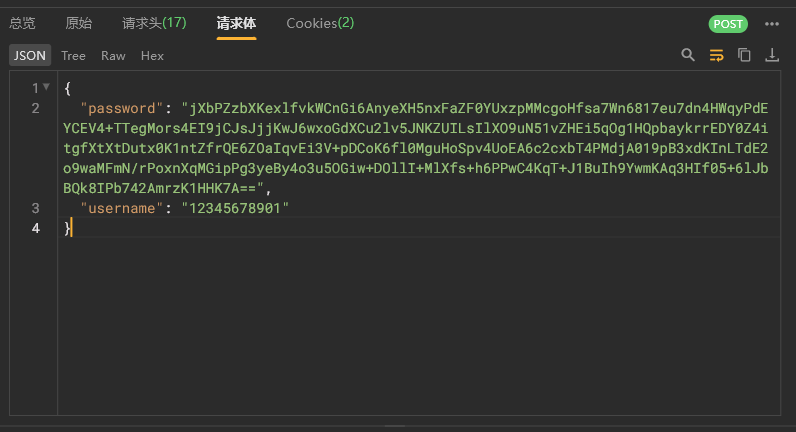Click line number 4 in the gutter
796x432 pixels.
tap(36, 229)
